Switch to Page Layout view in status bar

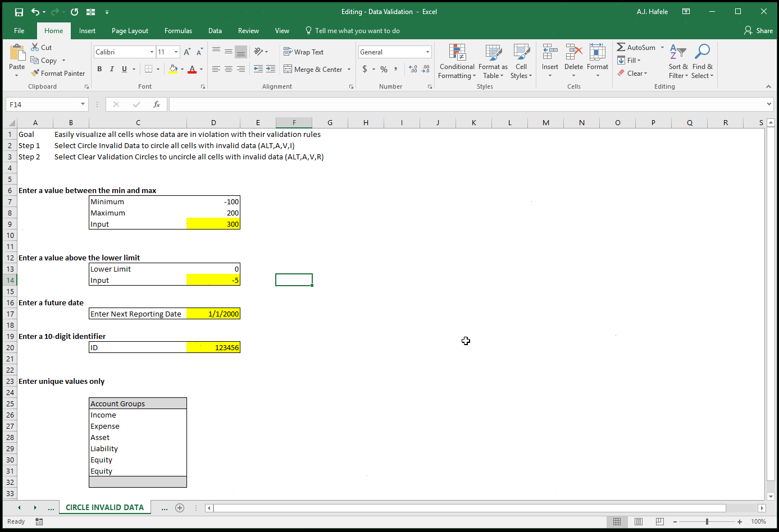pos(639,521)
